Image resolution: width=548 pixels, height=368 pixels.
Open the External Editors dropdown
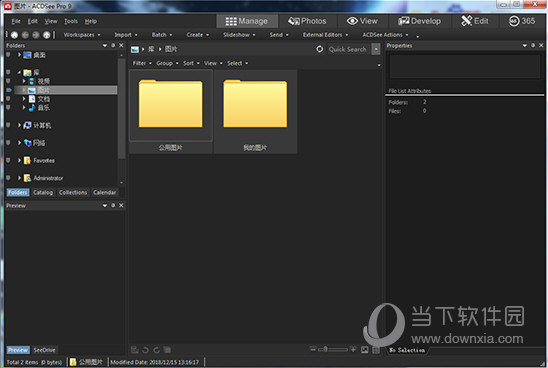(325, 35)
